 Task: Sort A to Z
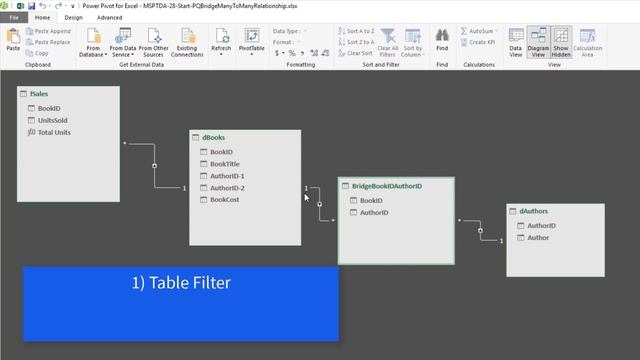(356, 31)
